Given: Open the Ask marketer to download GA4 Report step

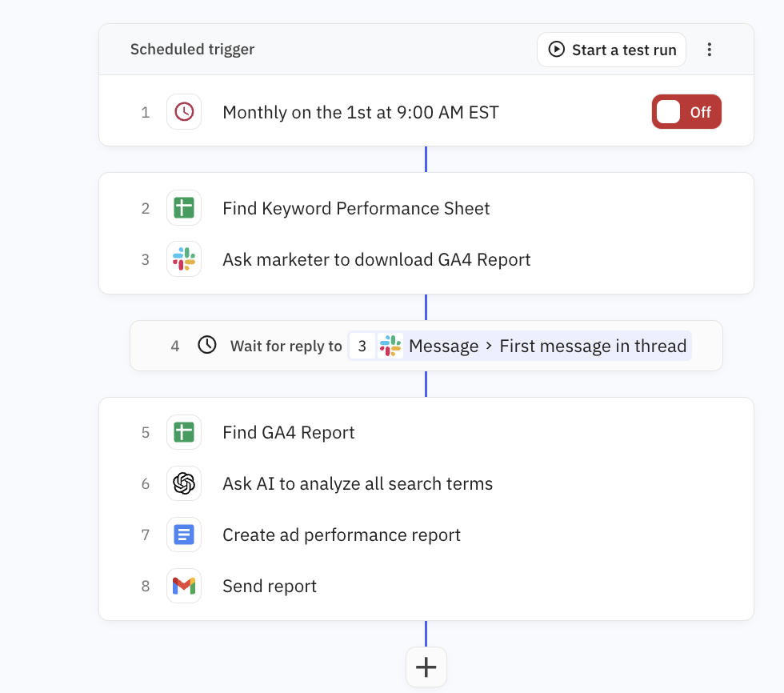Looking at the screenshot, I should coord(376,259).
